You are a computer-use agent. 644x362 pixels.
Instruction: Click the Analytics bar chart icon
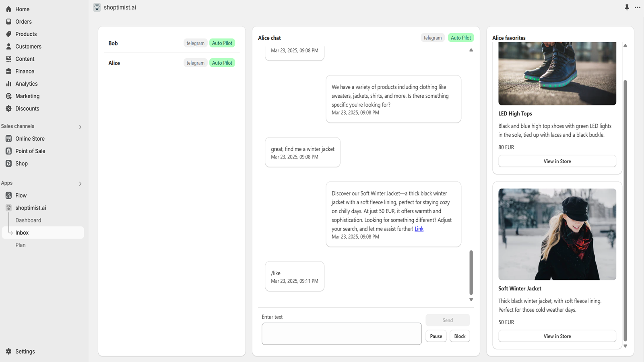pos(9,84)
